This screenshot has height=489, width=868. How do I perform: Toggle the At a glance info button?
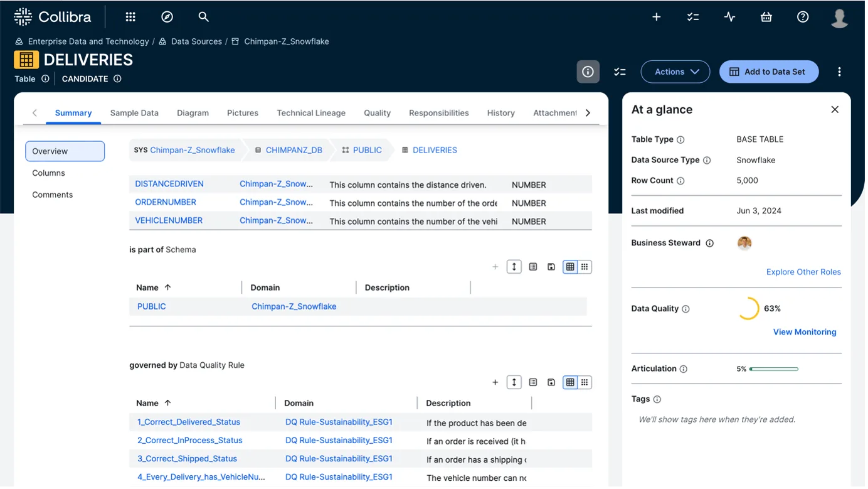588,72
